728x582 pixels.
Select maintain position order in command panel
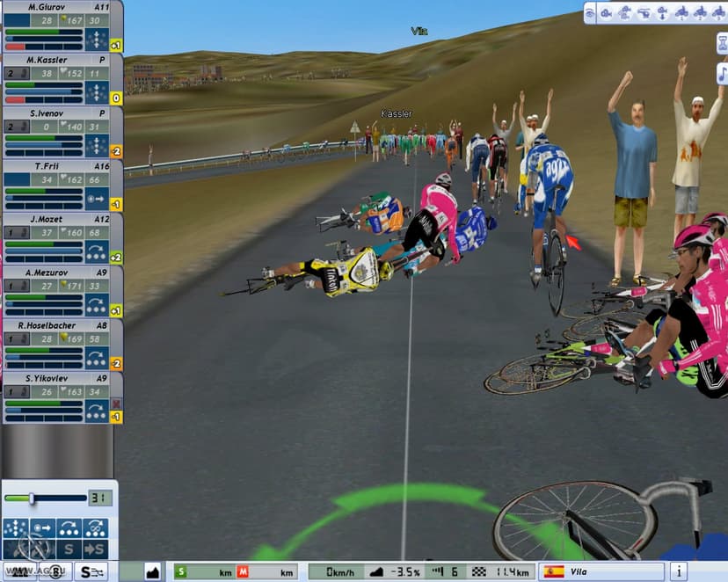click(15, 528)
